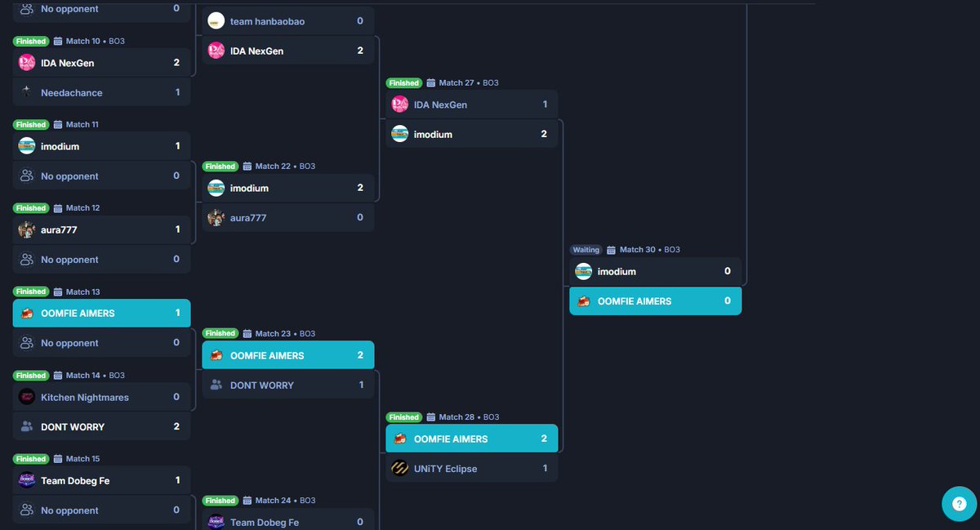Click the aura777 player avatar in Match 22
Screen dimensions: 980x530
(x=216, y=217)
